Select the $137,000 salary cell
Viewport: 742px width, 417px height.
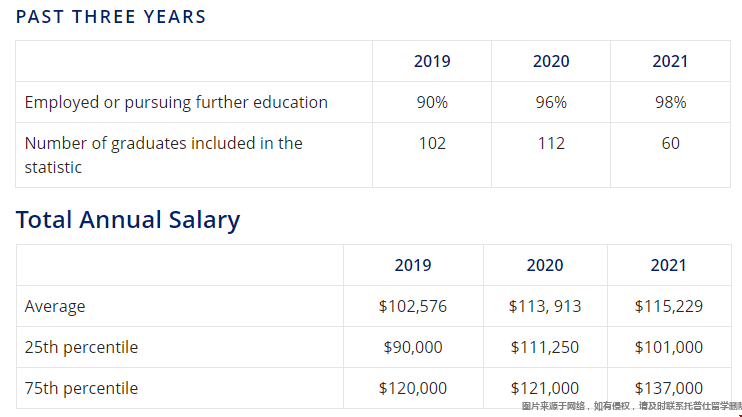(669, 389)
